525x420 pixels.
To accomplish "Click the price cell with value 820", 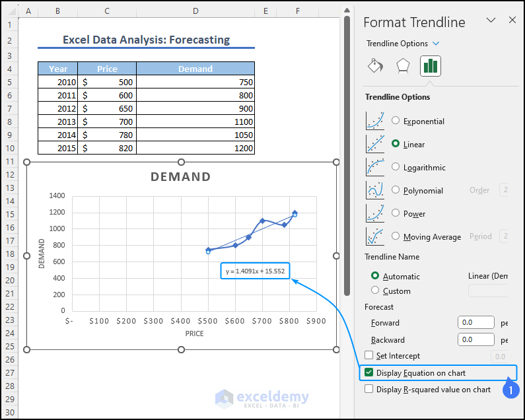I will (107, 148).
